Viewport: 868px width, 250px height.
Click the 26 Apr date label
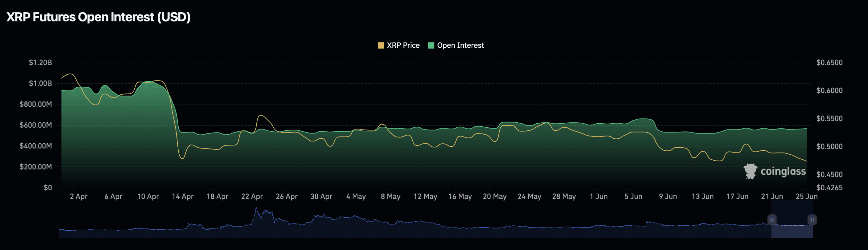click(x=287, y=196)
